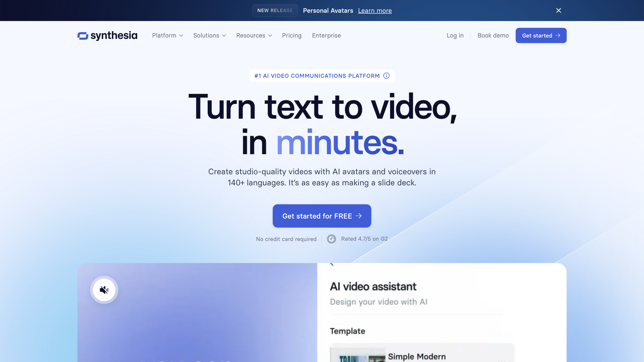Click the Log in button

pos(455,35)
